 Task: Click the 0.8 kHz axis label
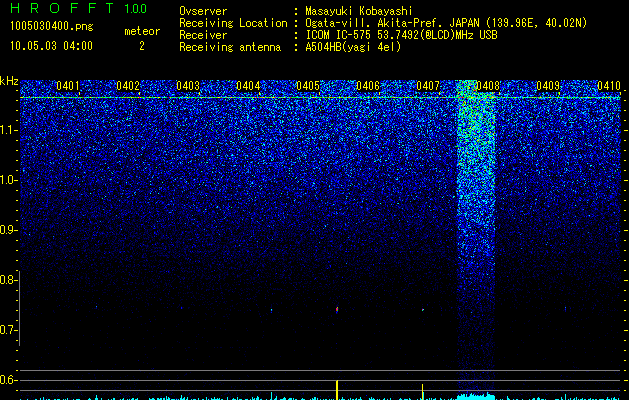[8, 280]
